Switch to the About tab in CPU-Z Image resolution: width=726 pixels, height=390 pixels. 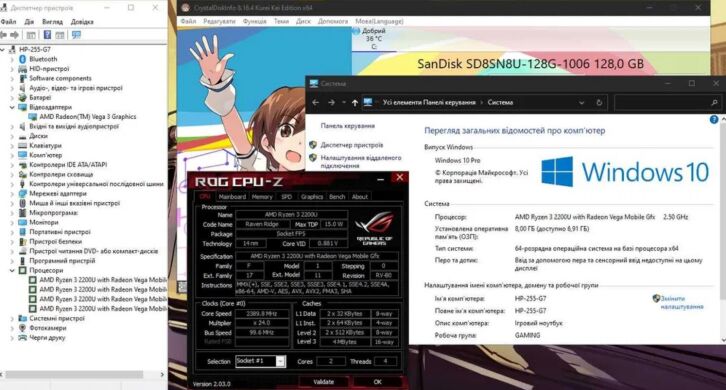click(x=360, y=197)
